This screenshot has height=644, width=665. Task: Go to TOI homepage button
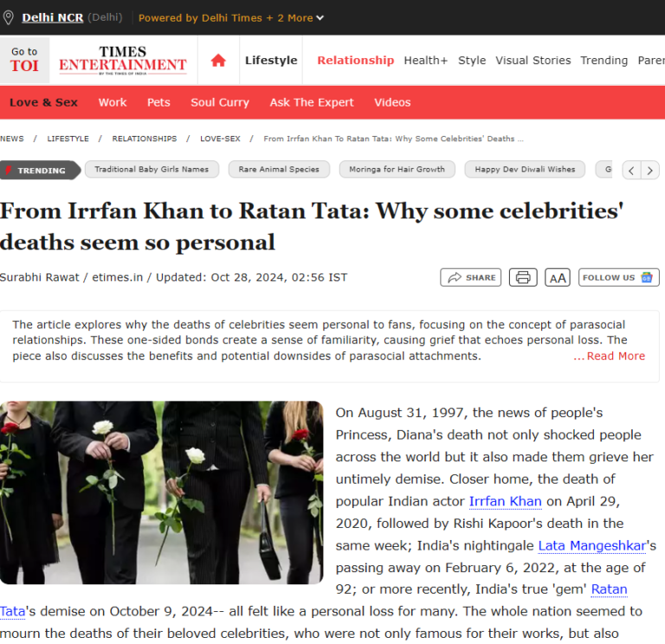click(x=24, y=60)
